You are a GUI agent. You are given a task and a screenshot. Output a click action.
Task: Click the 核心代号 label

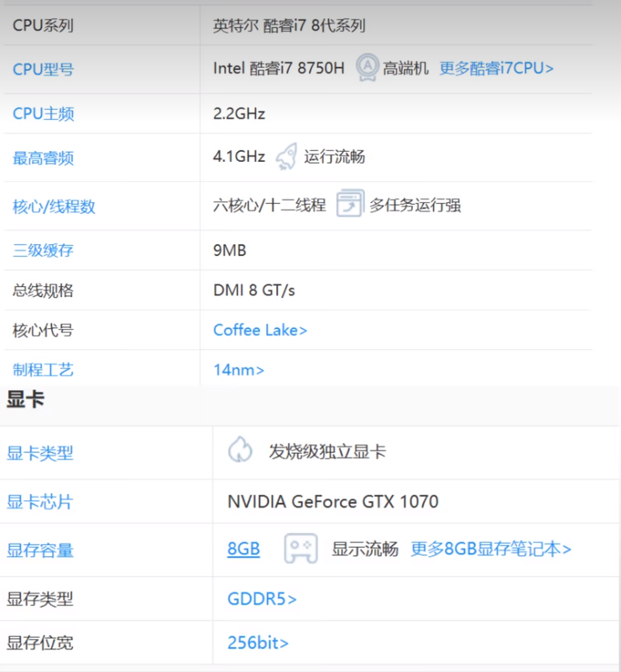44,331
